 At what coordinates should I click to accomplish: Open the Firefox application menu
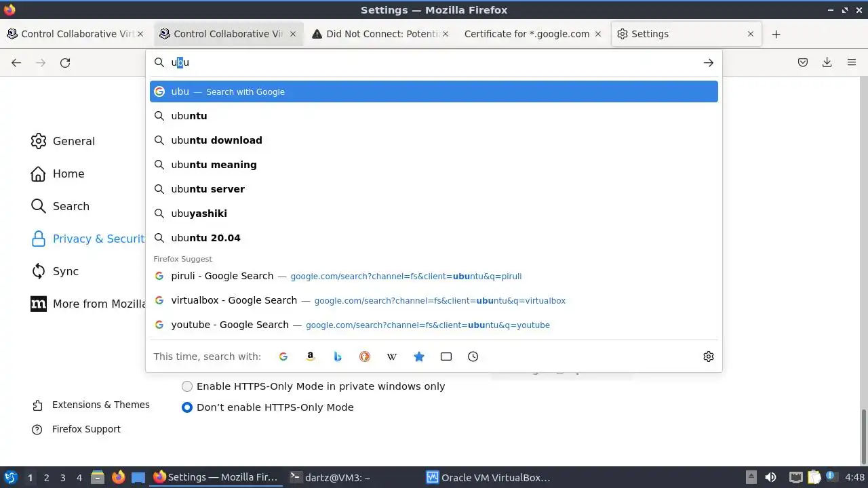pos(852,62)
